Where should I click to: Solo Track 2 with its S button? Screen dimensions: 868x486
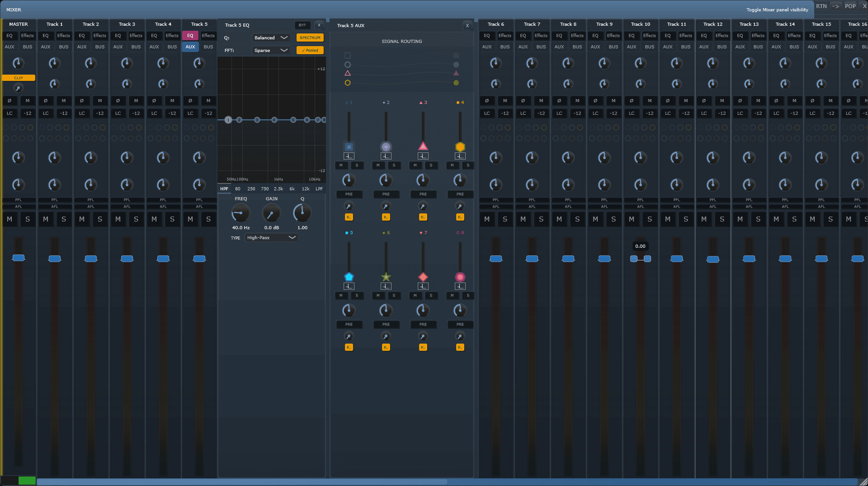point(100,219)
